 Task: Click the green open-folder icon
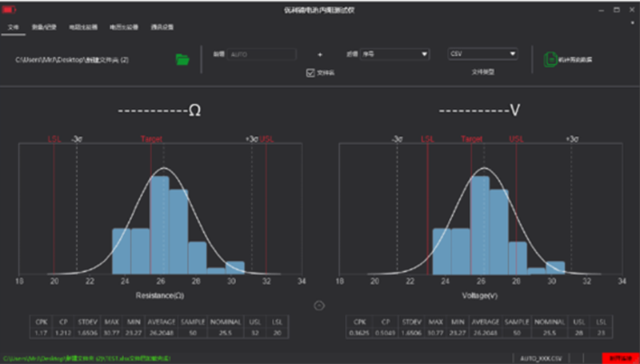pyautogui.click(x=182, y=59)
